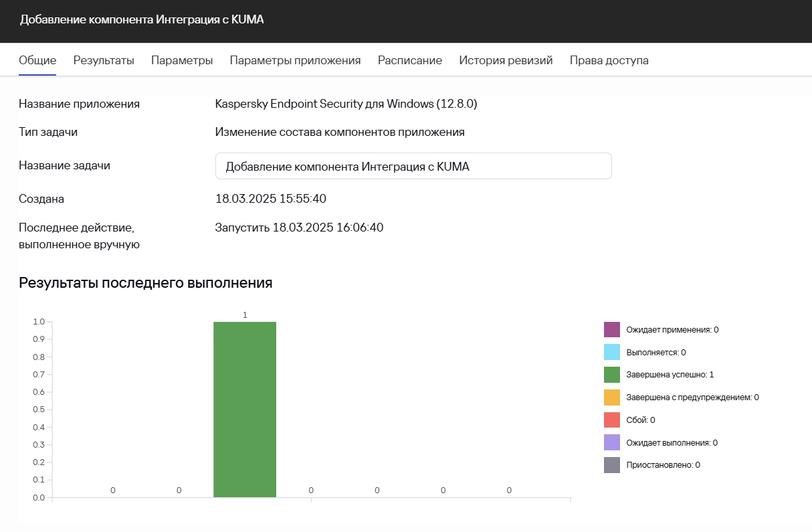Click the application name Kaspersky Endpoint Security value
The image size is (812, 532).
pyautogui.click(x=346, y=104)
